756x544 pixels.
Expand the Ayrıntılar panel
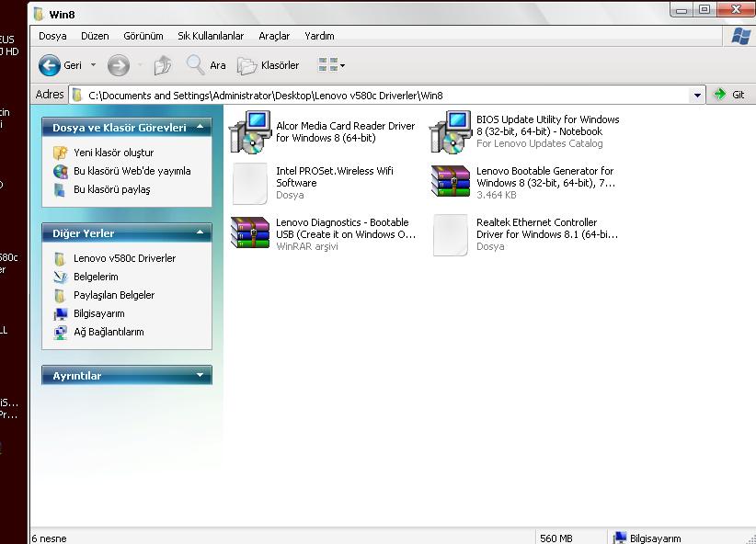click(x=200, y=375)
